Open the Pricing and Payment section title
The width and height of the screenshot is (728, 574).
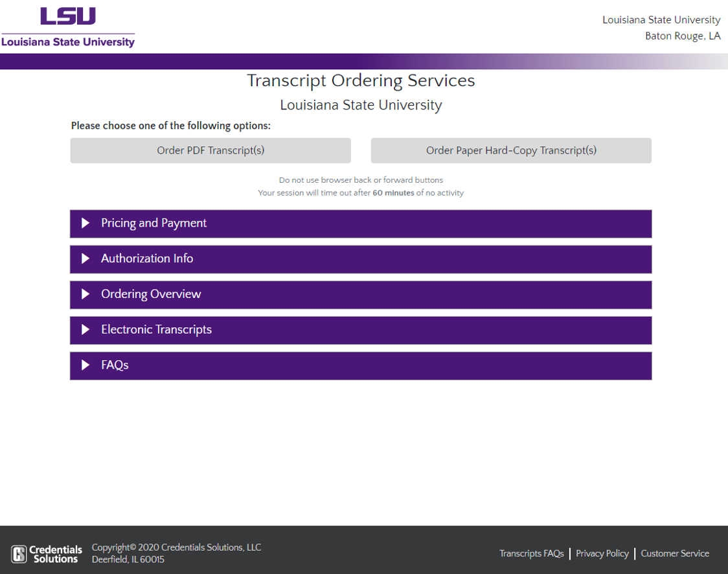[154, 224]
